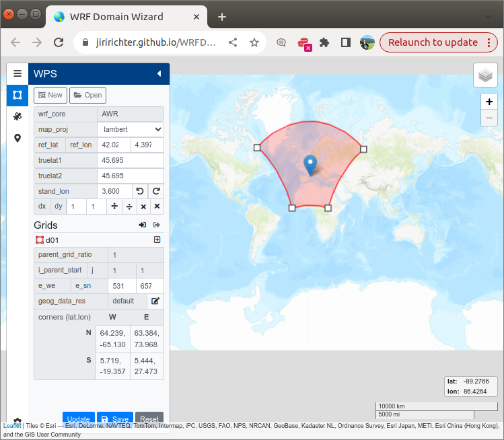Click the export grids icon

pyautogui.click(x=157, y=225)
